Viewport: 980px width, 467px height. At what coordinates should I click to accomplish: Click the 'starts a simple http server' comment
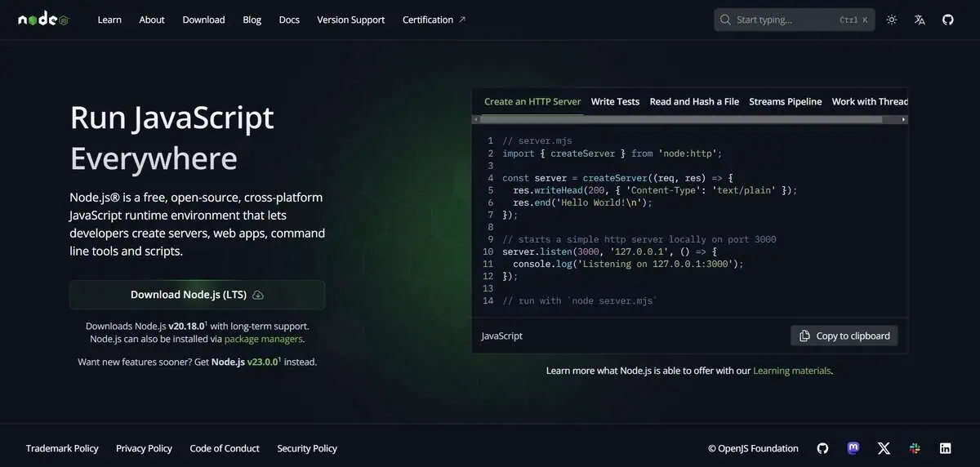(x=639, y=239)
